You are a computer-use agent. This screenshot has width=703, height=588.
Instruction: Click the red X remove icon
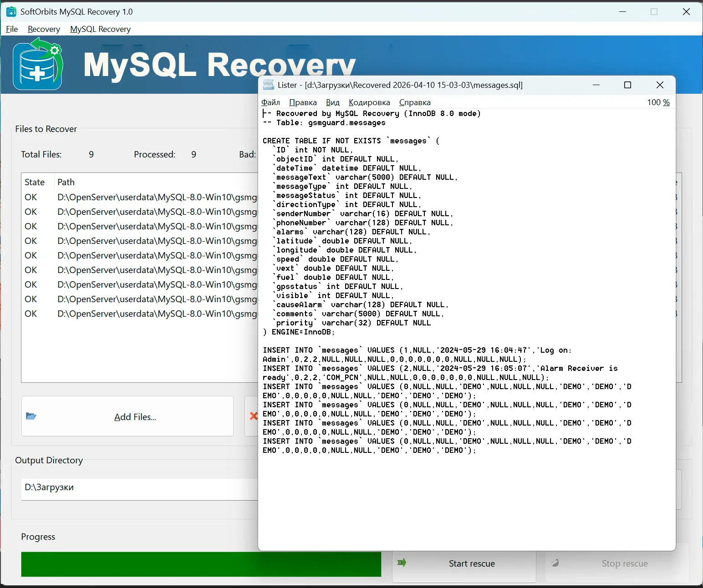click(253, 416)
